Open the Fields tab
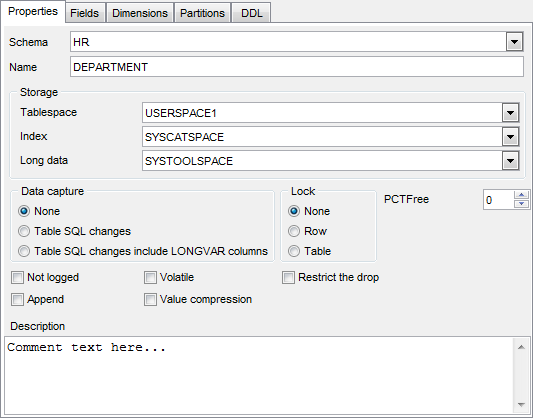533x418 pixels. 85,13
